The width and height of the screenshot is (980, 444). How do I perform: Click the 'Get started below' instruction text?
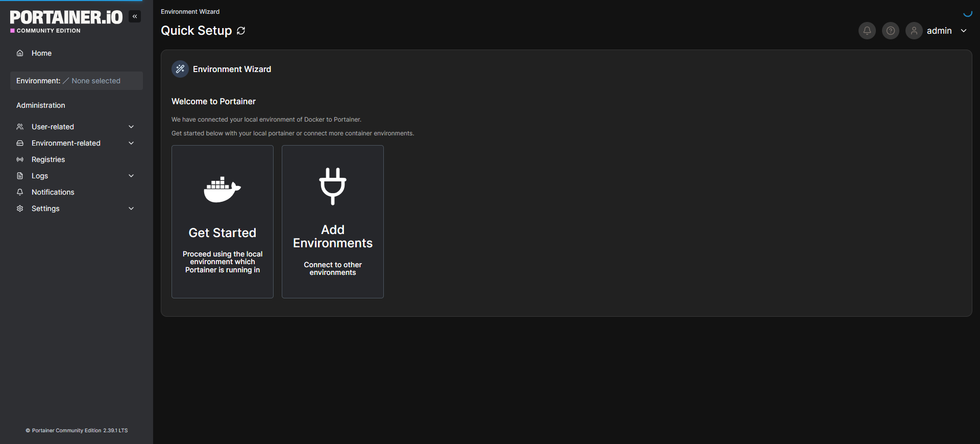[292, 133]
